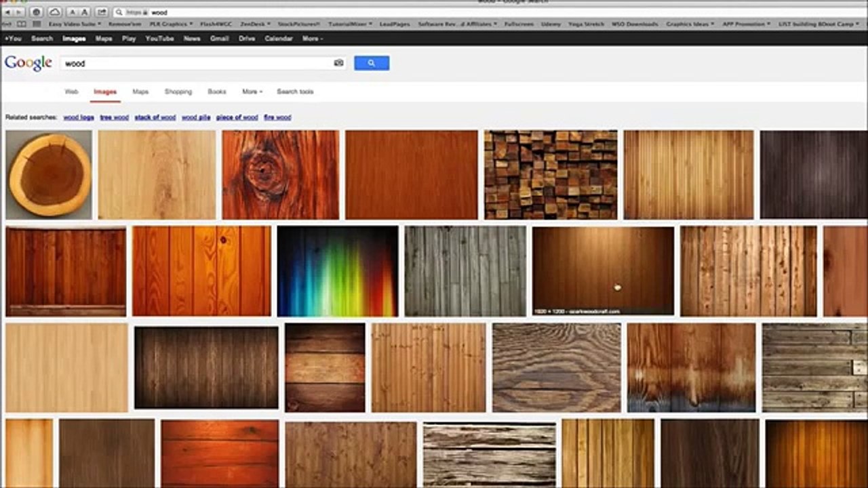The height and width of the screenshot is (488, 868).
Task: Open Gmail from the black Google bar
Action: (x=219, y=39)
